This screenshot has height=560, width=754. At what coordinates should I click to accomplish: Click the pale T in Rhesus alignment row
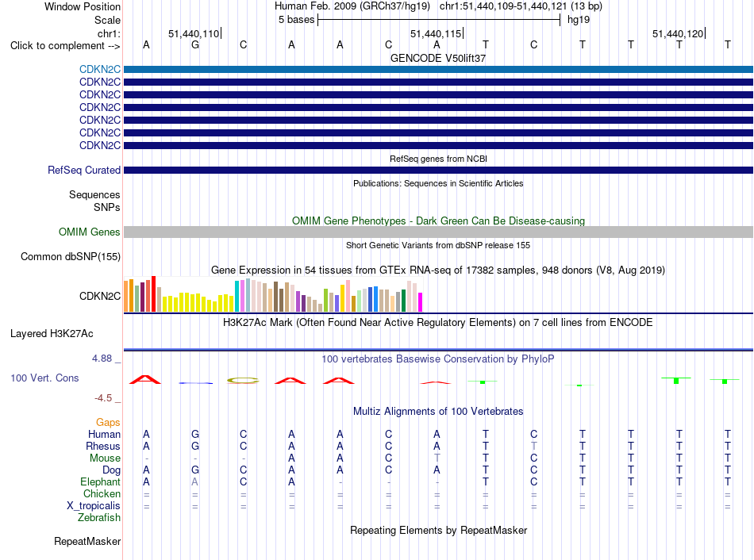click(534, 447)
